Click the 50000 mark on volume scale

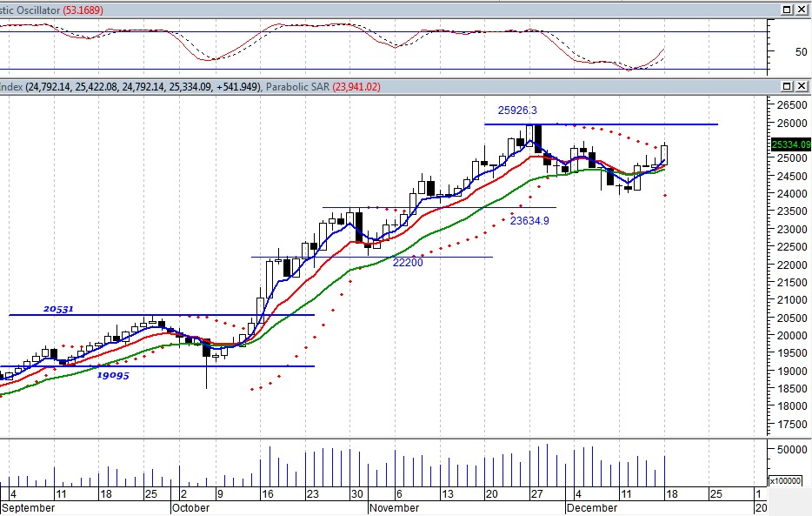789,449
